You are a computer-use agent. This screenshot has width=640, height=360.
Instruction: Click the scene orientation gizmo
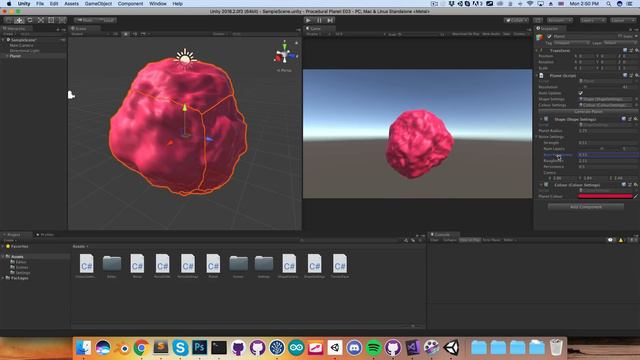284,54
